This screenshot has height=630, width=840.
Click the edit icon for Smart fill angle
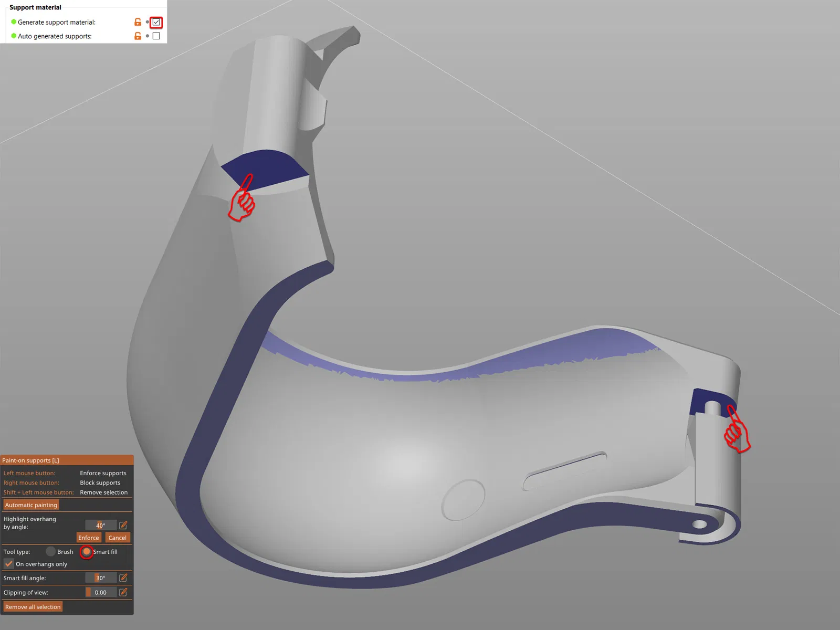click(123, 577)
